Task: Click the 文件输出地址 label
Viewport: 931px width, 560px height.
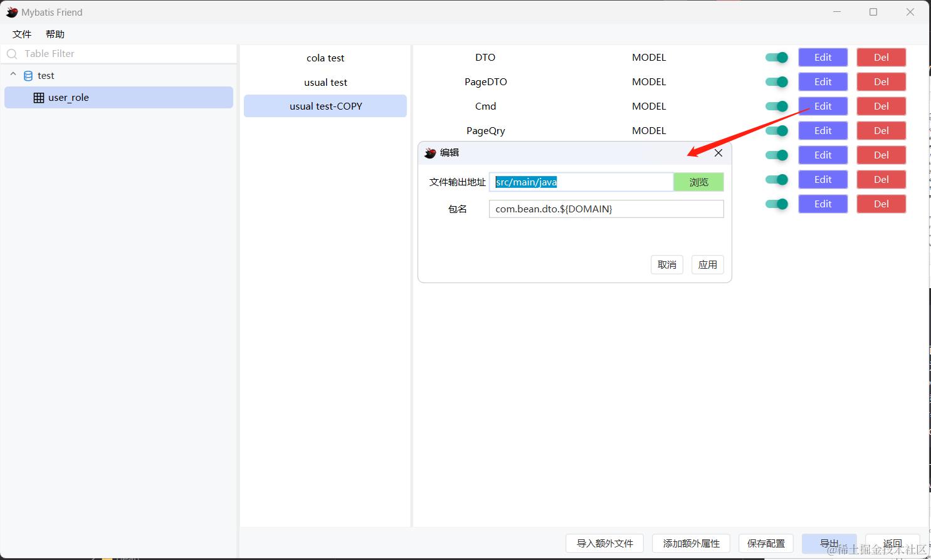Action: (458, 182)
